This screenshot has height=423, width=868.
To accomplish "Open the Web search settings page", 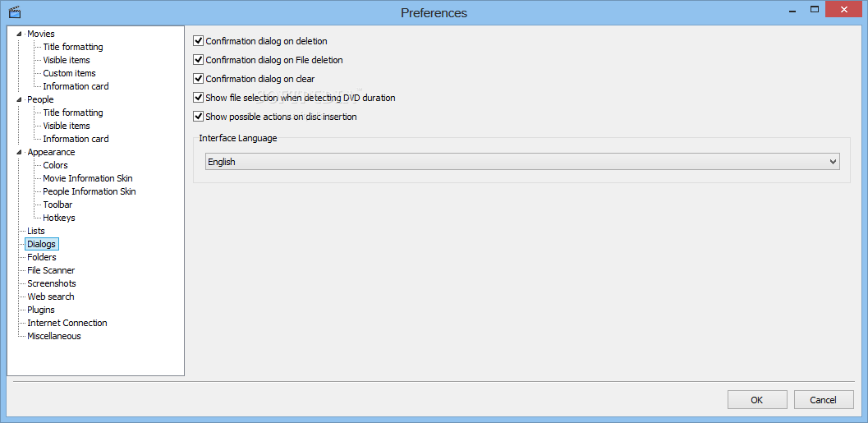I will [50, 297].
